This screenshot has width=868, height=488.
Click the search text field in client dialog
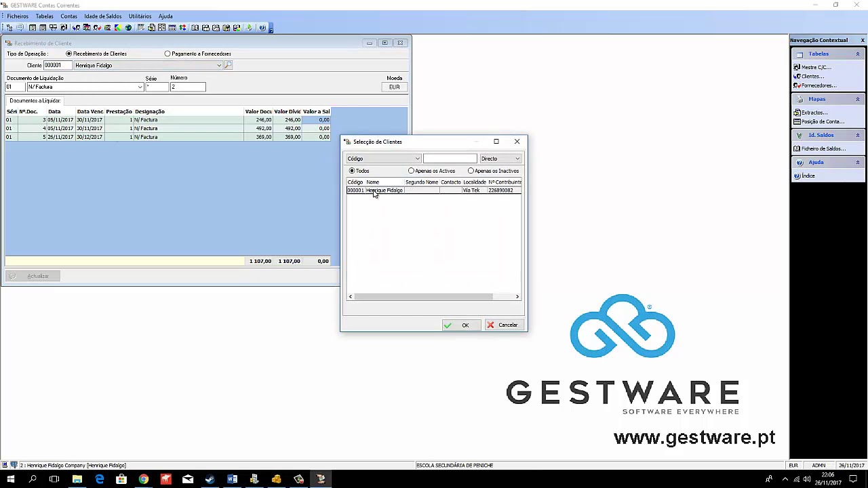450,159
